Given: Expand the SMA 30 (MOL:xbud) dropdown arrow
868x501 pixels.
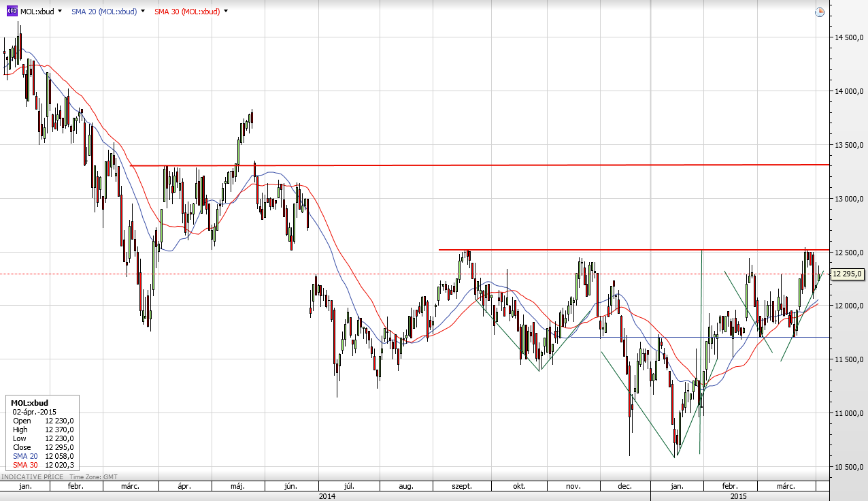Looking at the screenshot, I should [x=226, y=12].
